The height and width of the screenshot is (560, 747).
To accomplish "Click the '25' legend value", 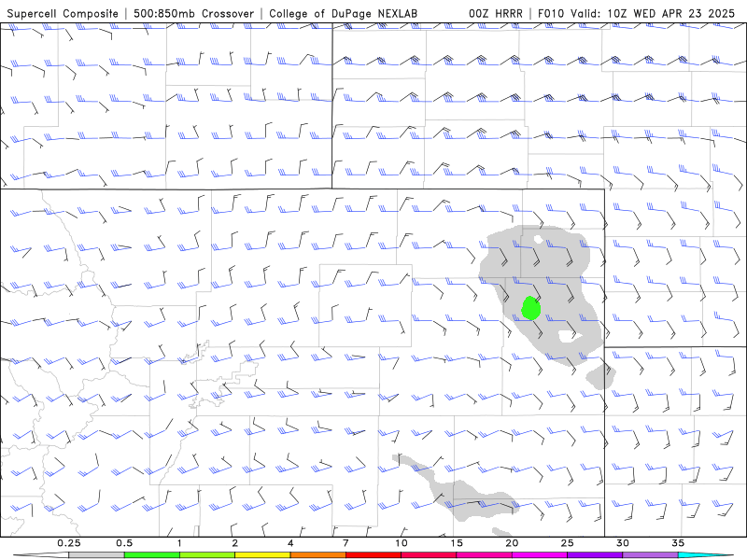I will [567, 543].
